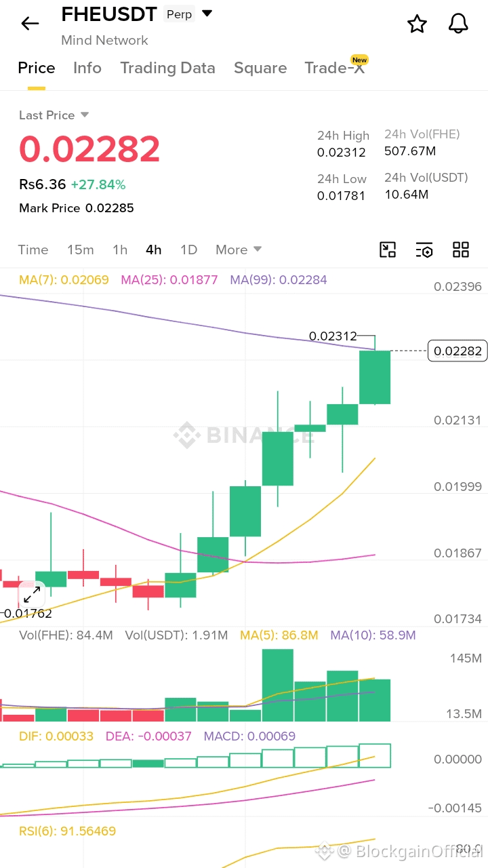Open the grid layout icon
488x868 pixels.
click(461, 250)
